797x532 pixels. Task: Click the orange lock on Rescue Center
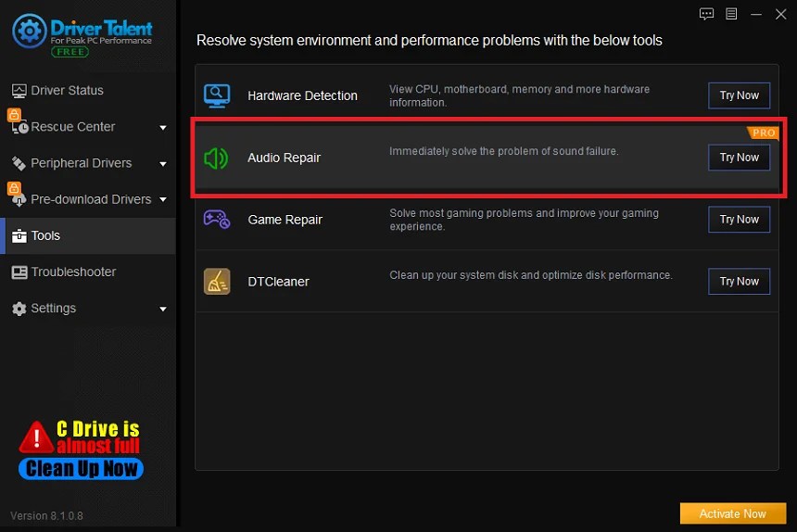tap(14, 115)
